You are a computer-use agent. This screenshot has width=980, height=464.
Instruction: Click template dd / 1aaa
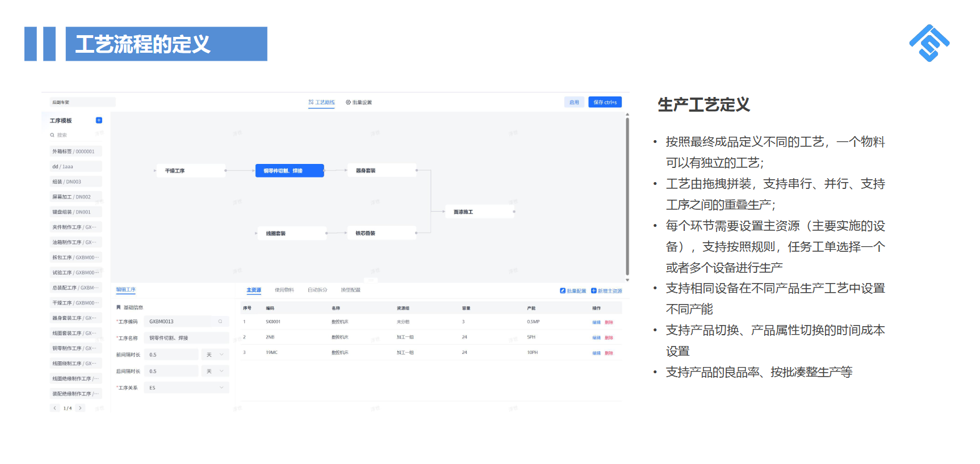(x=76, y=167)
